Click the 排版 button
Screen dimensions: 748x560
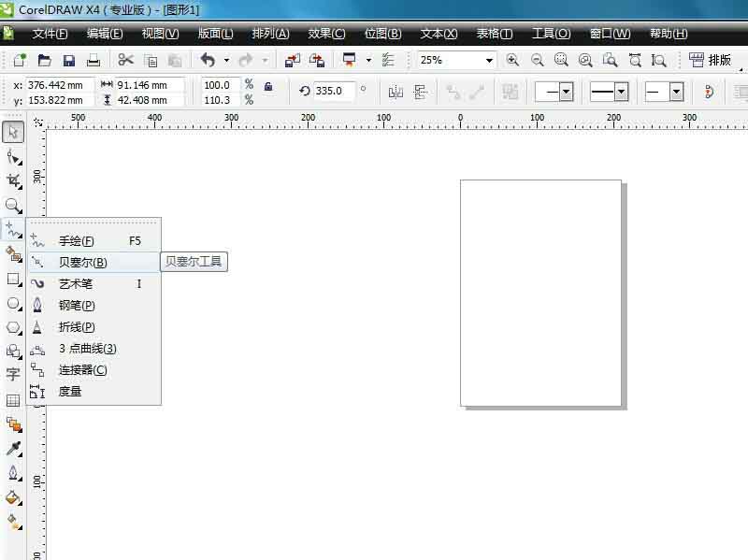coord(710,60)
